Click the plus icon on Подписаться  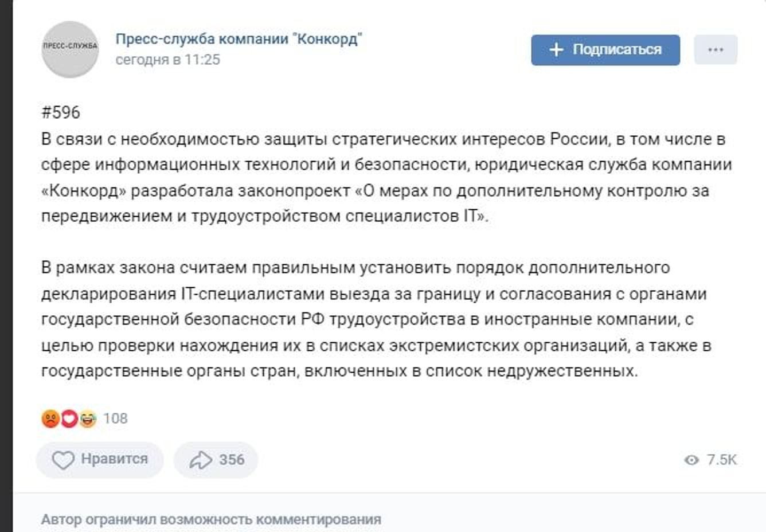pos(556,50)
